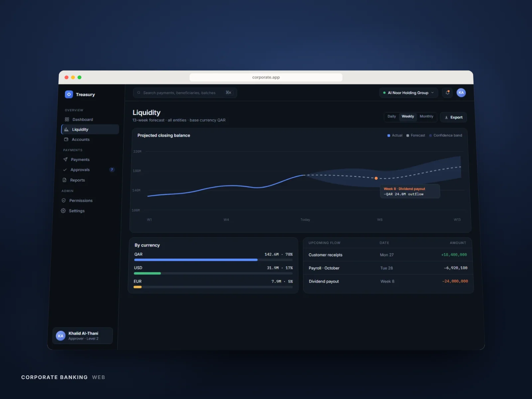Select the Liquidity bar chart icon
The image size is (532, 399).
pyautogui.click(x=66, y=129)
